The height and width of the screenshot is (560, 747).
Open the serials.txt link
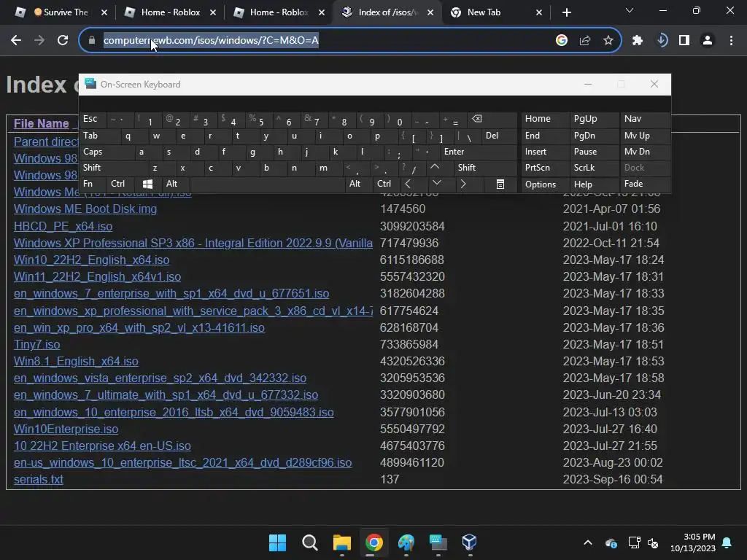tap(38, 480)
